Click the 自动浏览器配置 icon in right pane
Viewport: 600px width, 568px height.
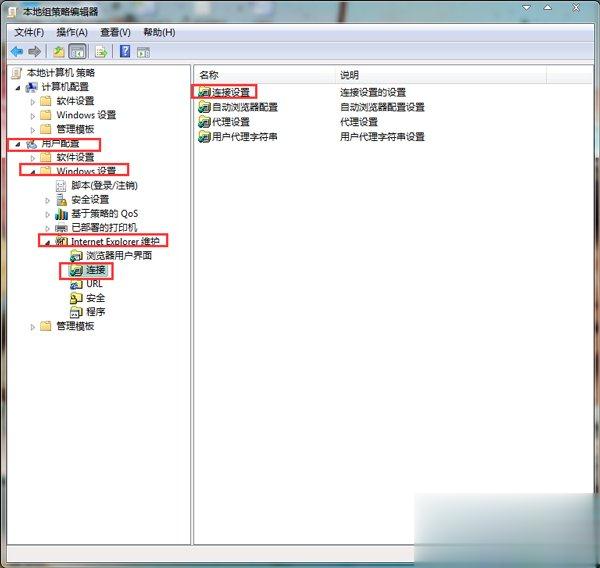pyautogui.click(x=204, y=107)
